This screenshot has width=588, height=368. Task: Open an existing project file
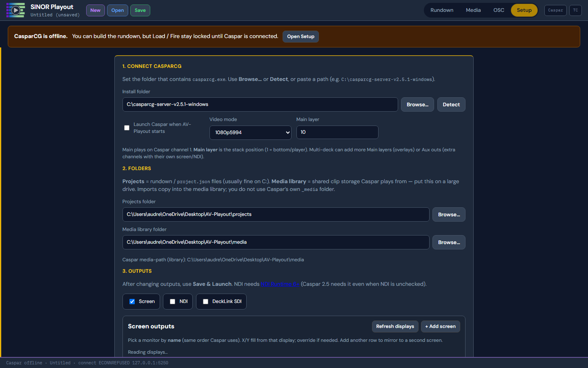coord(118,10)
